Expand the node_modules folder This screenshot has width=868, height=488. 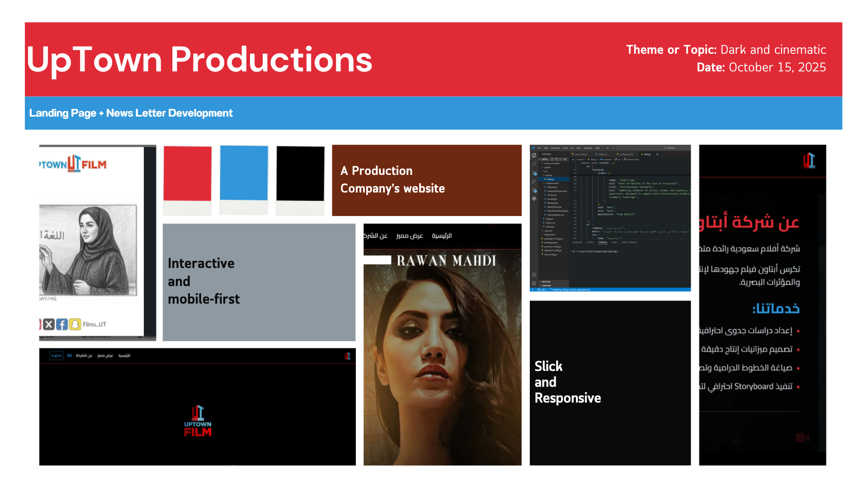pos(551,163)
